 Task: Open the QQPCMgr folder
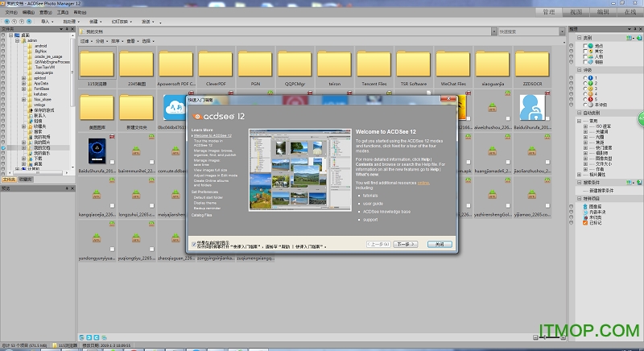pyautogui.click(x=295, y=64)
